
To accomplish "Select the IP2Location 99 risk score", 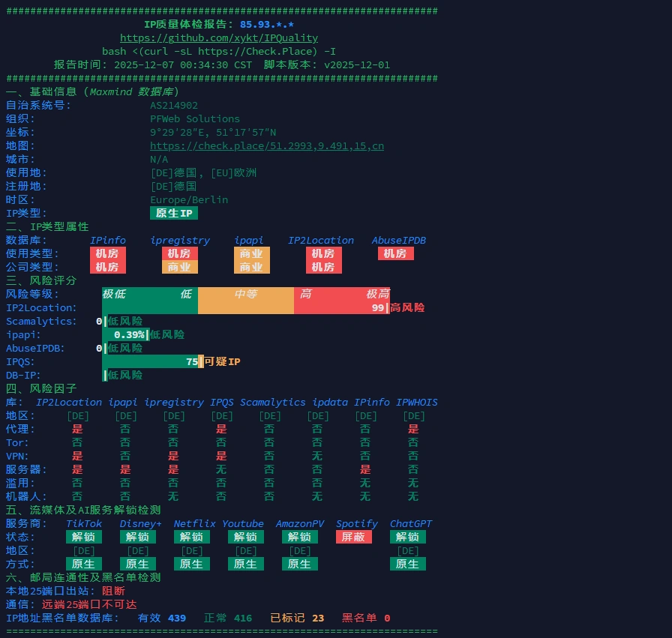I will click(377, 308).
